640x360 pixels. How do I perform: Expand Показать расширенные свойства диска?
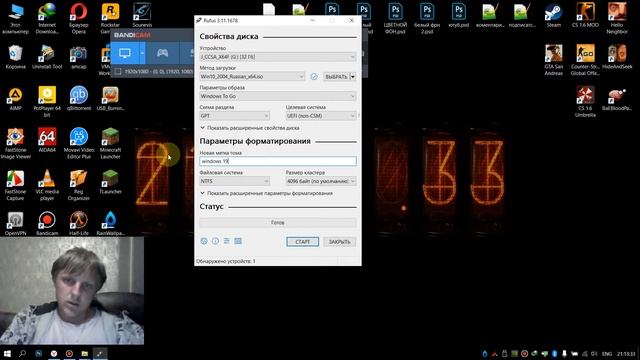(x=250, y=128)
